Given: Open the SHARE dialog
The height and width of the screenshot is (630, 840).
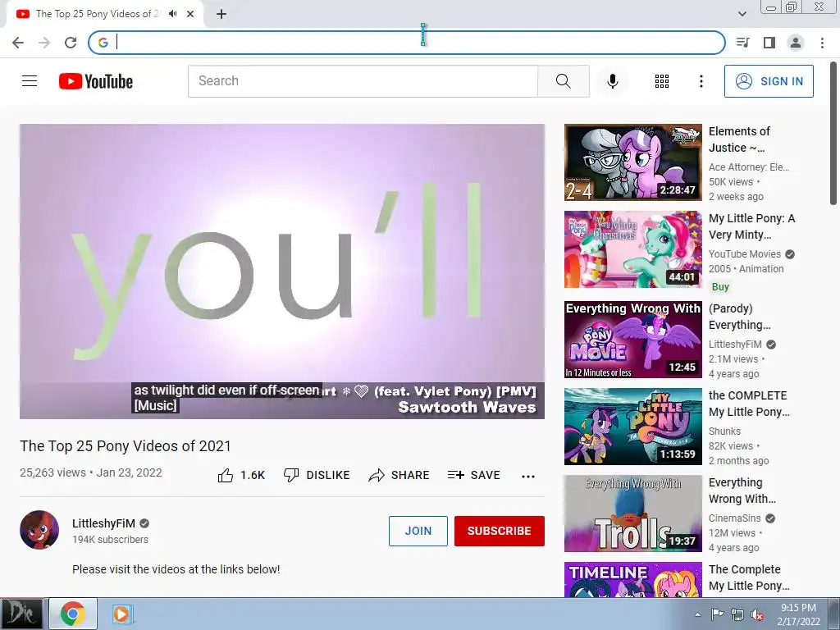Looking at the screenshot, I should [399, 475].
